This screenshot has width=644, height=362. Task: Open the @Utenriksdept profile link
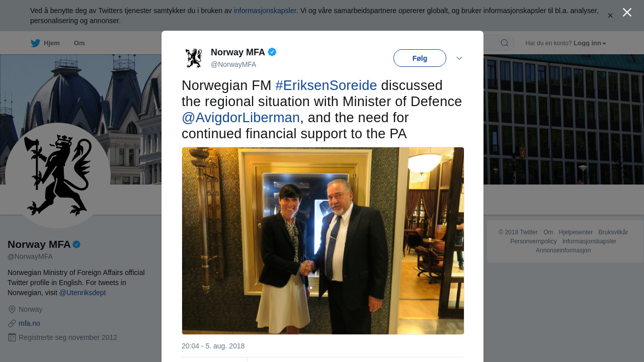point(83,293)
